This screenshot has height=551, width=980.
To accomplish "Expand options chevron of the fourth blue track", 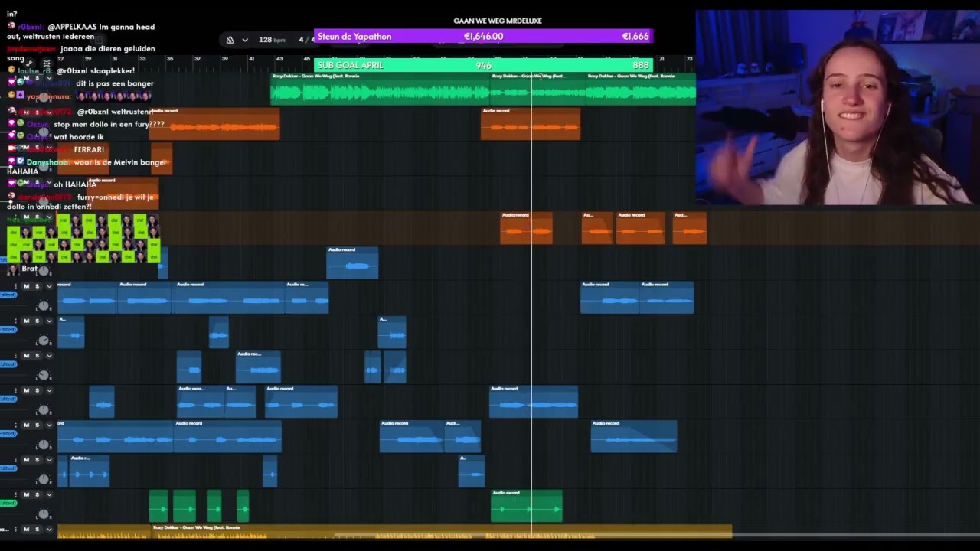I will (x=49, y=390).
